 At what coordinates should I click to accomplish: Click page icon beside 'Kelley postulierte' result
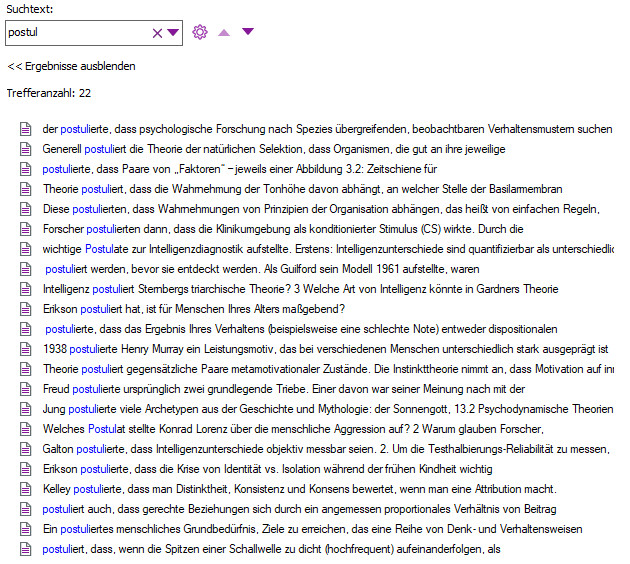click(x=26, y=489)
